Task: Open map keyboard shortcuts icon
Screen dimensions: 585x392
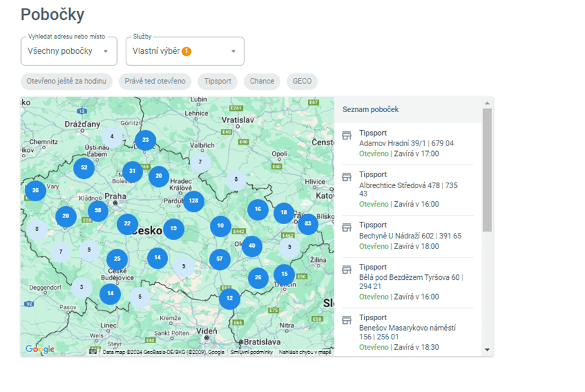Action: click(x=93, y=351)
